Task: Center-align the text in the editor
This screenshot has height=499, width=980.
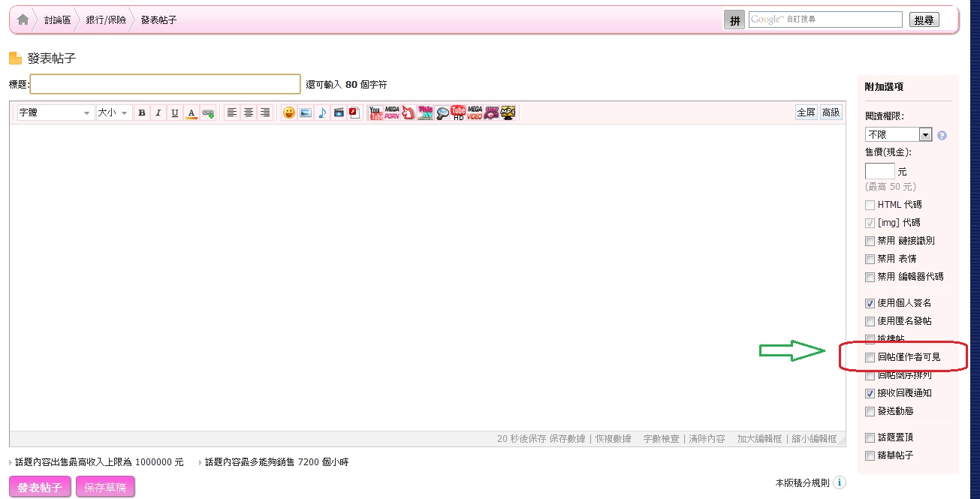Action: (248, 113)
